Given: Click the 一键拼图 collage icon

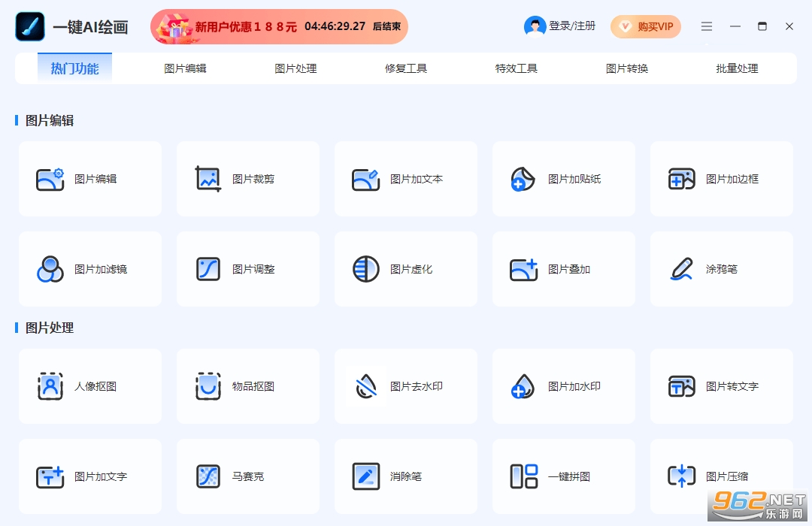Looking at the screenshot, I should pyautogui.click(x=523, y=476).
